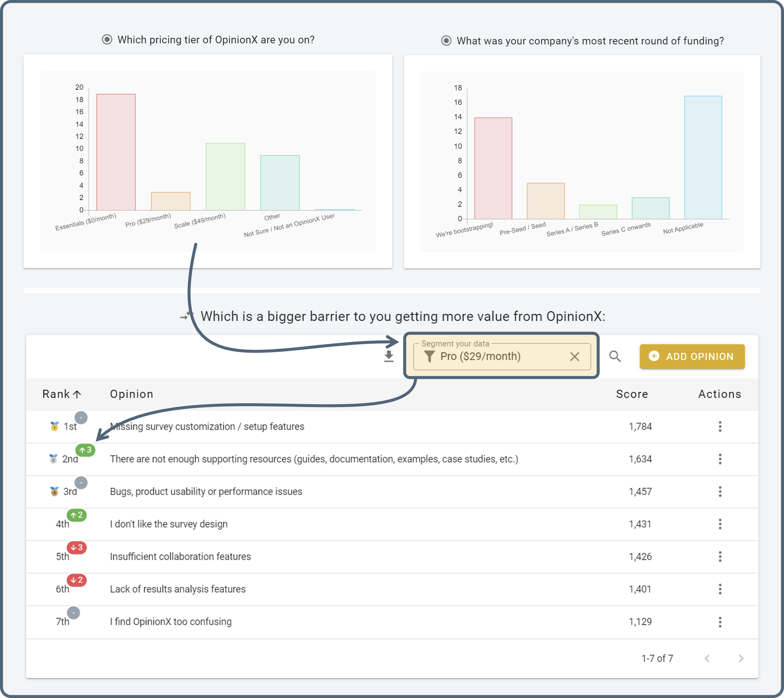The image size is (784, 698).
Task: Click the pairwise comparison icon beside barrier question
Action: click(187, 316)
